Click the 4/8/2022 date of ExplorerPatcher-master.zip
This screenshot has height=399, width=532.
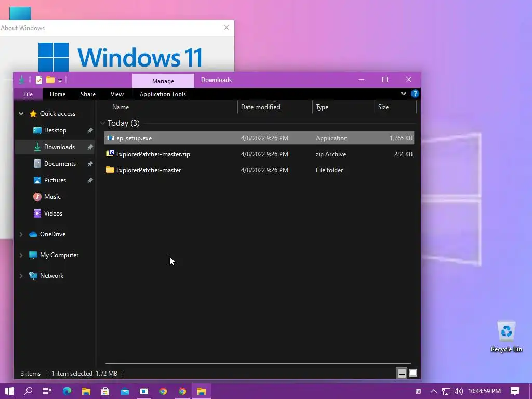coord(264,154)
